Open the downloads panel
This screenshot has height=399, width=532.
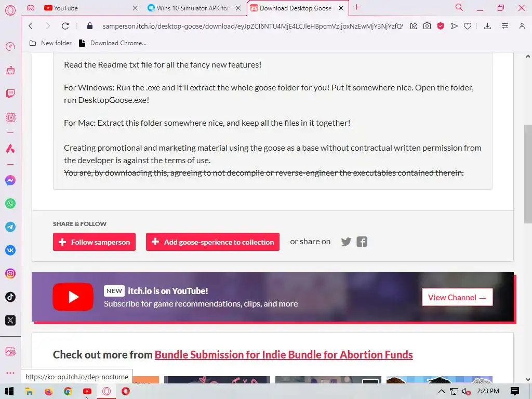click(487, 26)
